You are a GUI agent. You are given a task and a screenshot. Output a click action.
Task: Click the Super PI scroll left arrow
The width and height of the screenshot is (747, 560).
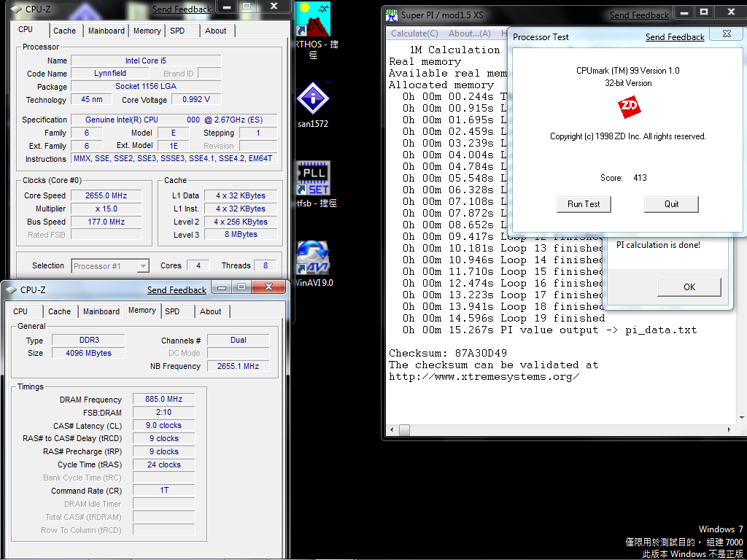point(392,430)
